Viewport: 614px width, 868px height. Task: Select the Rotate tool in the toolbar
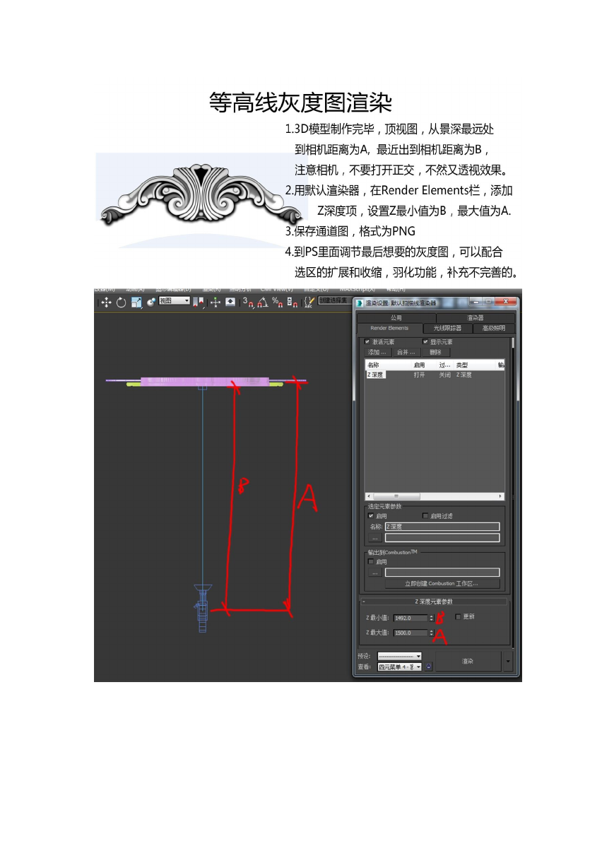pos(121,303)
